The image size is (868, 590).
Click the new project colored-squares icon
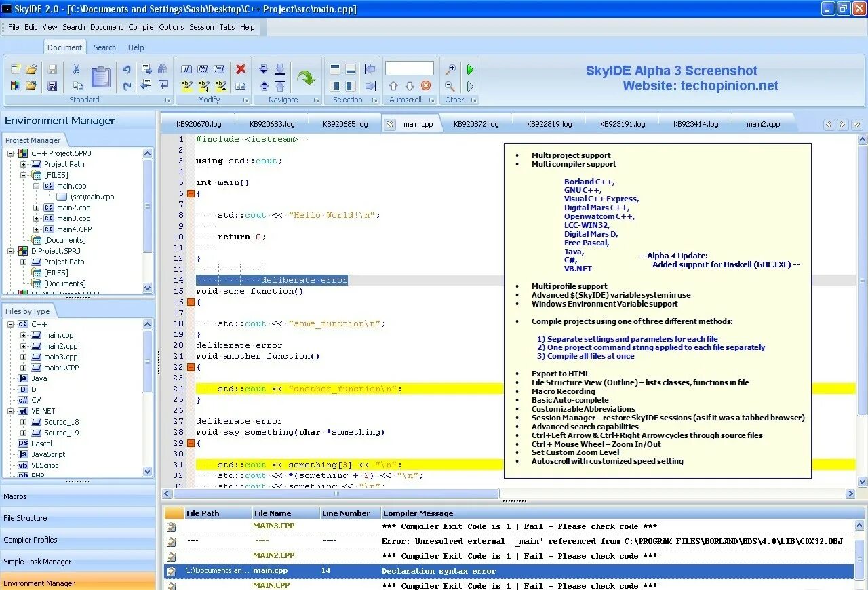(16, 85)
